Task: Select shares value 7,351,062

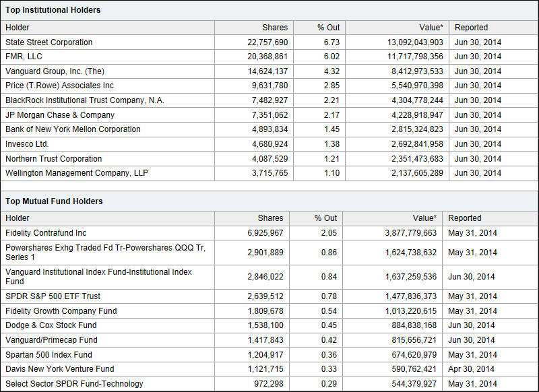Action: 270,115
